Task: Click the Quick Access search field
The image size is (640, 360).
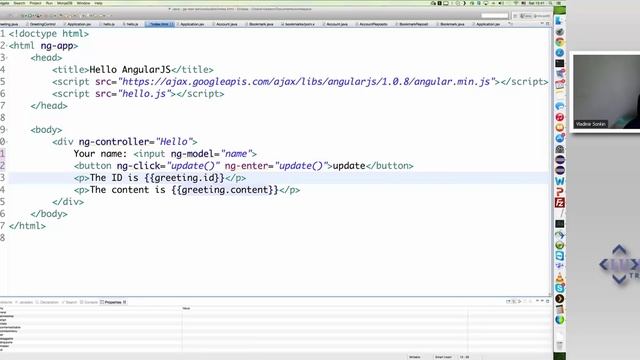Action: (494, 16)
